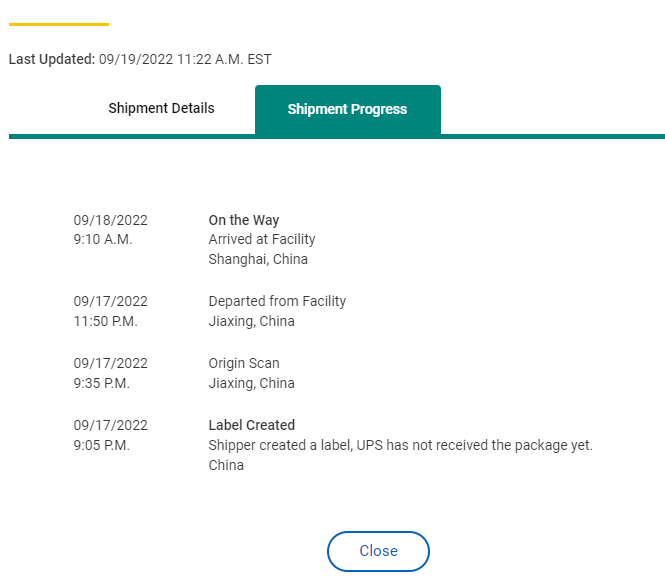Click the Departed from Facility entry
This screenshot has width=665, height=586.
(277, 301)
